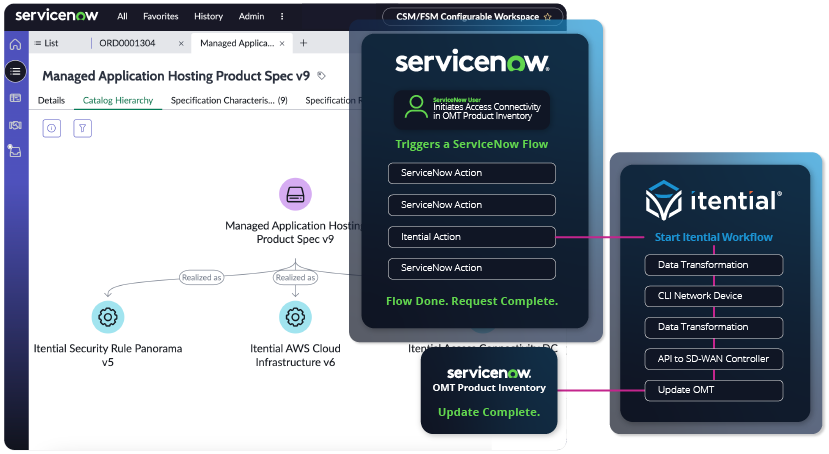Screen dimensions: 829x454
Task: Open the Specification Characteristics tab
Action: 229,101
